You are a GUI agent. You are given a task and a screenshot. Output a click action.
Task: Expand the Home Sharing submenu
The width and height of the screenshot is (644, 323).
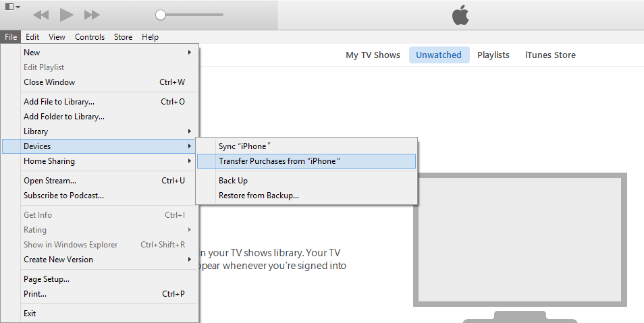click(x=100, y=161)
